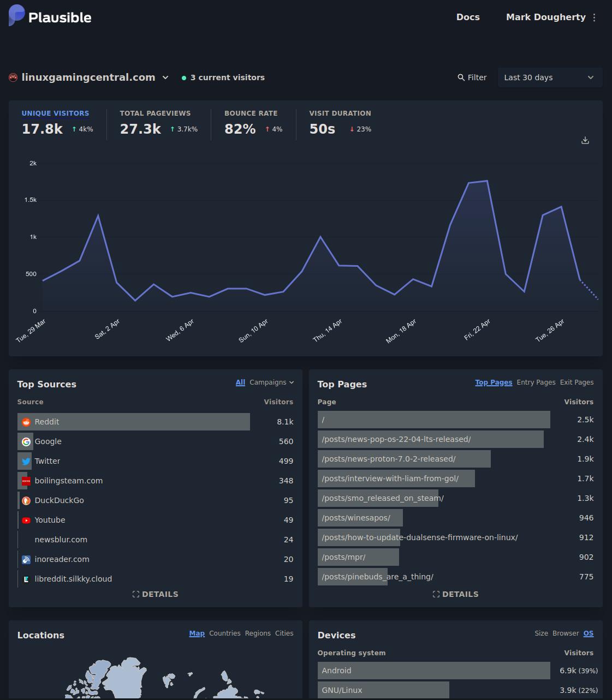Viewport: 612px width, 700px height.
Task: Filter by interview-with-liam-from-gol page
Action: 456,478
